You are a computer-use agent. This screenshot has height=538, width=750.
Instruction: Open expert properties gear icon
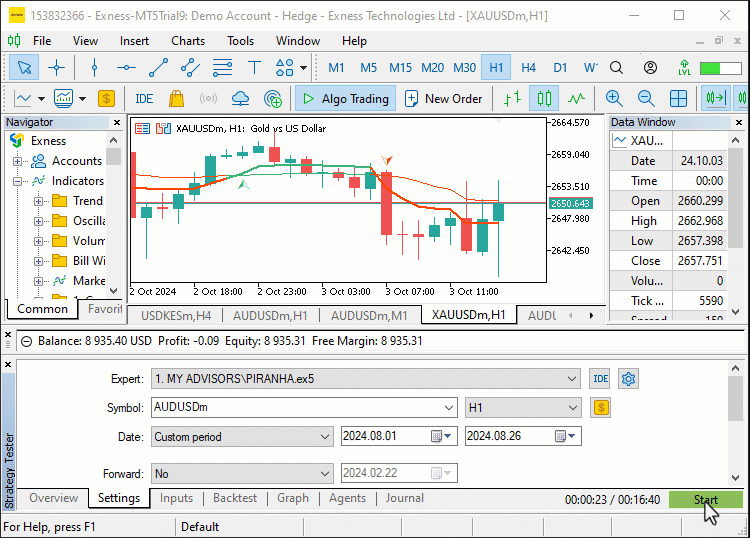(628, 379)
